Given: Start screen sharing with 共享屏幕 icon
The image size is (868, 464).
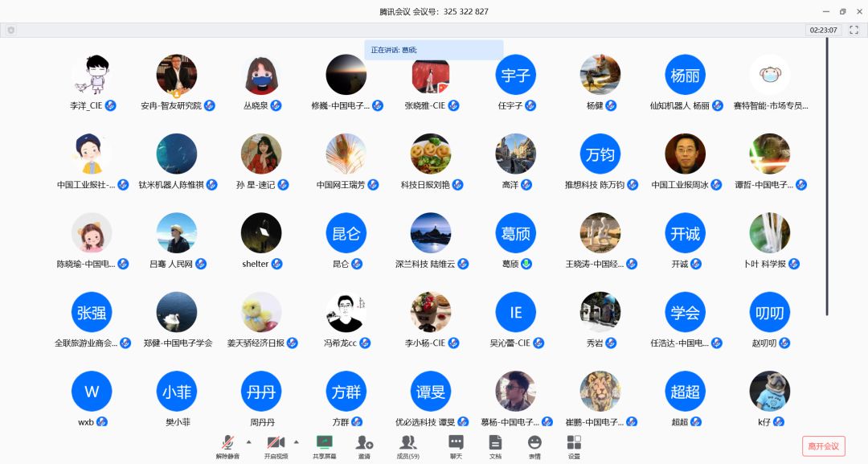Looking at the screenshot, I should point(325,443).
